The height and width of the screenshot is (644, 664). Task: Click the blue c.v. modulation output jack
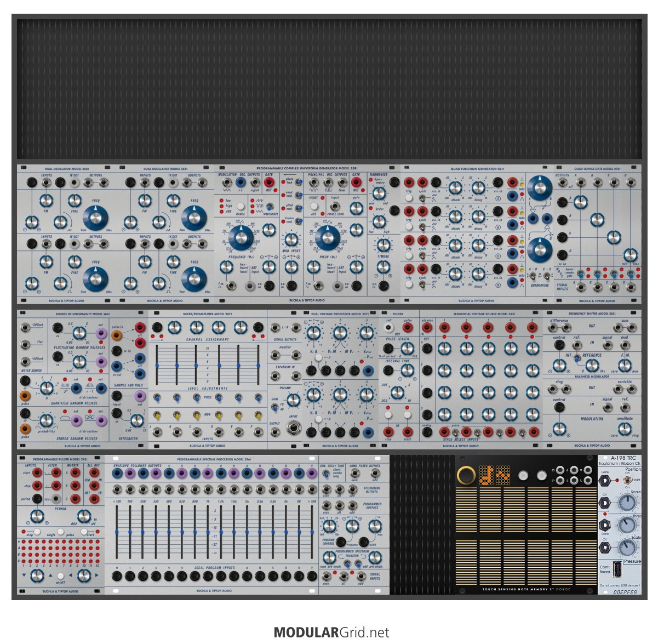tap(241, 183)
